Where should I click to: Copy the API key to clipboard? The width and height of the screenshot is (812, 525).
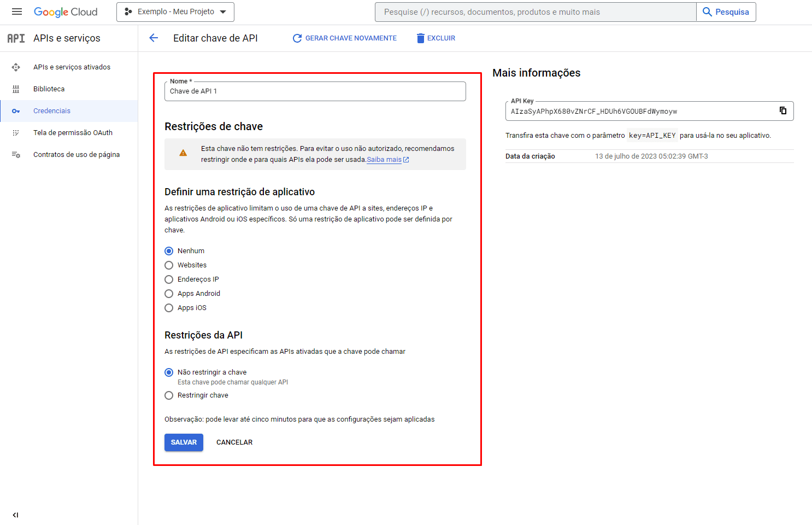(x=782, y=110)
